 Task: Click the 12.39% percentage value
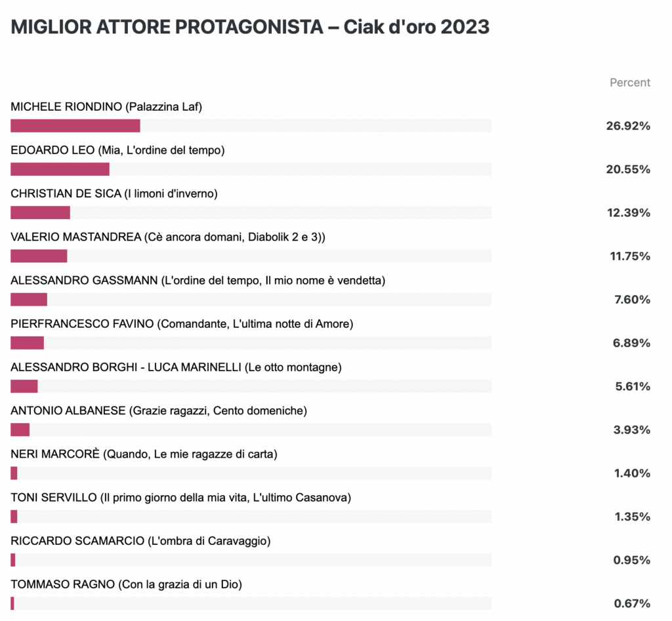coord(629,213)
